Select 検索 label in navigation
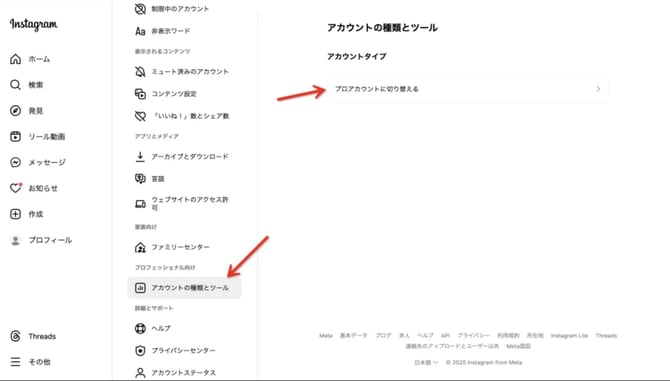 tap(36, 85)
